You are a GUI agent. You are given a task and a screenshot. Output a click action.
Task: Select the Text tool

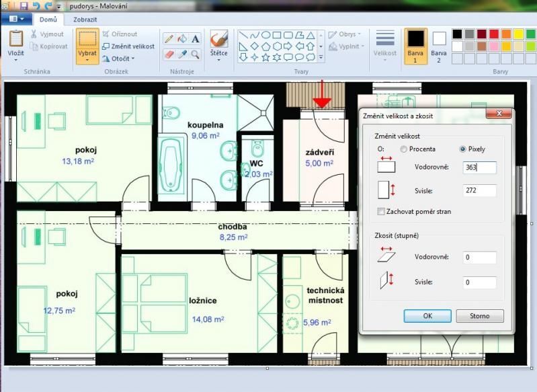[196, 39]
